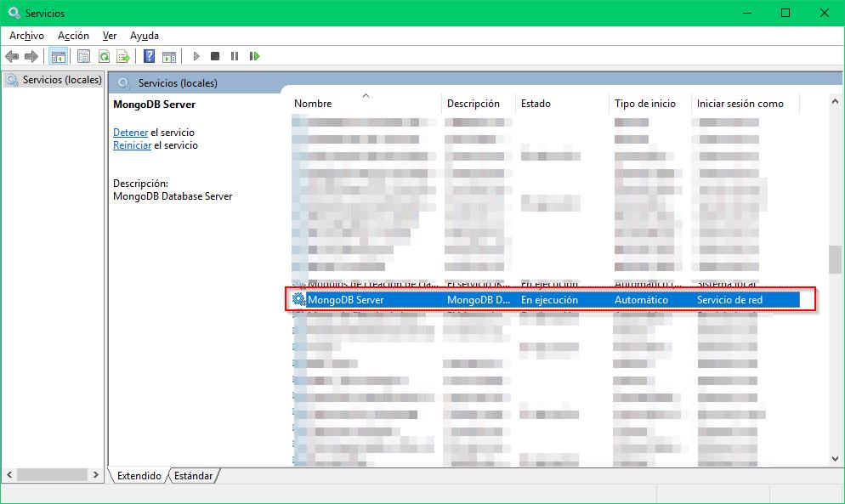Click the left arrow of the console tree scrollbar

coord(9,475)
